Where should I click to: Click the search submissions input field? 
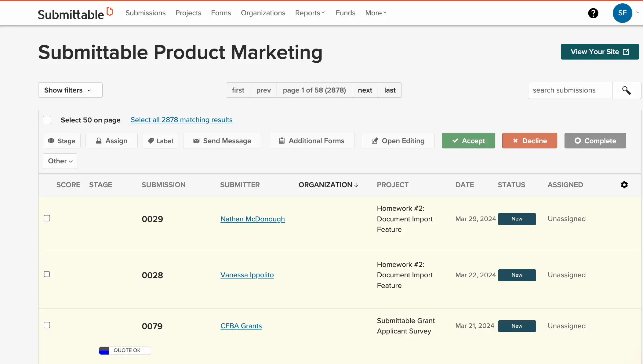(570, 90)
